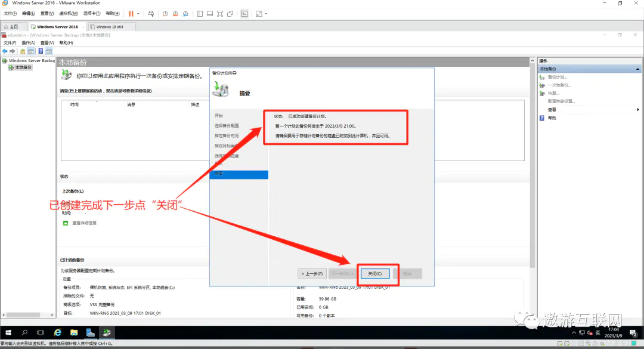
Task: Launch Internet Explorer from the taskbar
Action: pyautogui.click(x=57, y=332)
